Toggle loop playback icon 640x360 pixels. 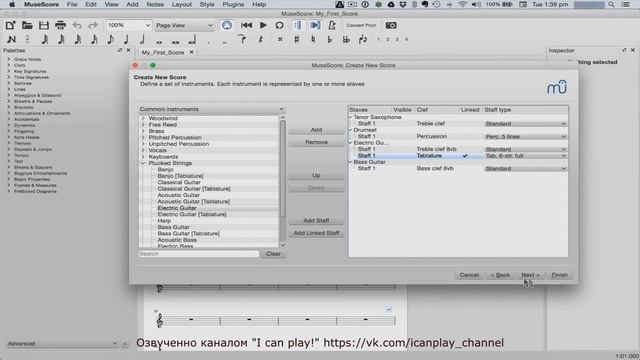[x=279, y=25]
